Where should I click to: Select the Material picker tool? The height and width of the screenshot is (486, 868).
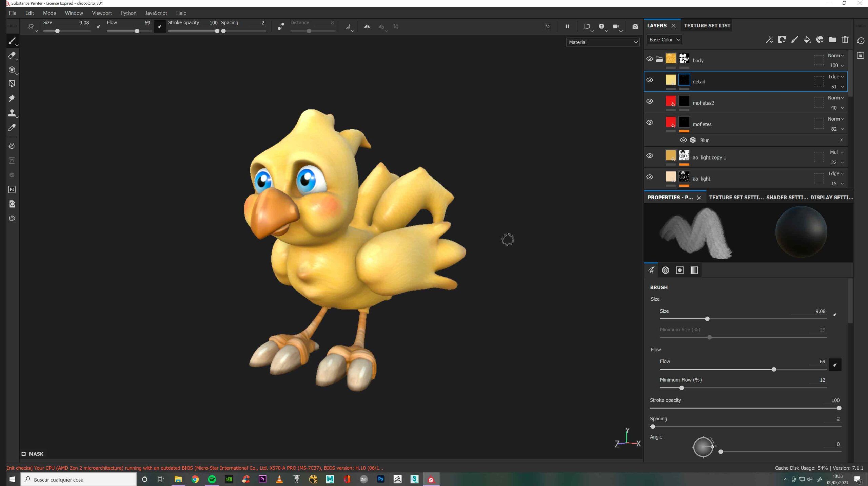coord(12,127)
